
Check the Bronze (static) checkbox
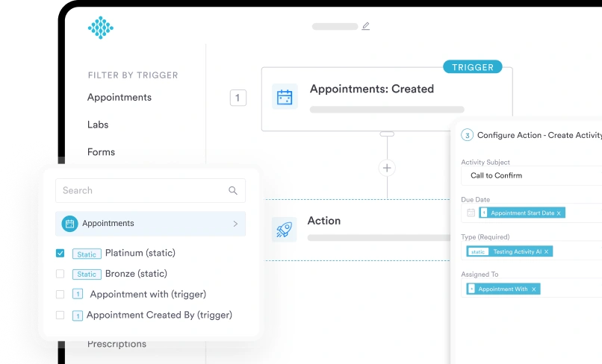pos(60,274)
